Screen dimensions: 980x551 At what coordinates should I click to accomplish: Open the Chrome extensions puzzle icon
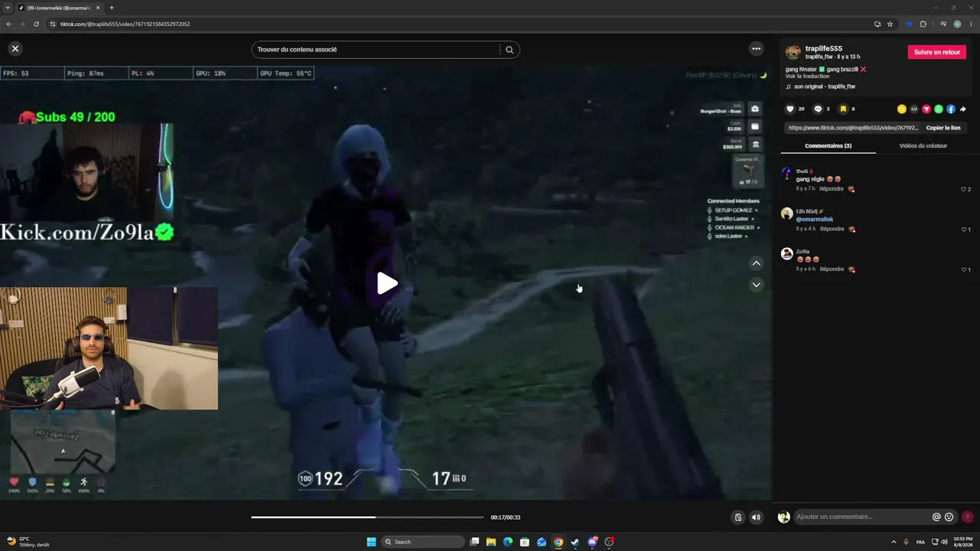[923, 24]
